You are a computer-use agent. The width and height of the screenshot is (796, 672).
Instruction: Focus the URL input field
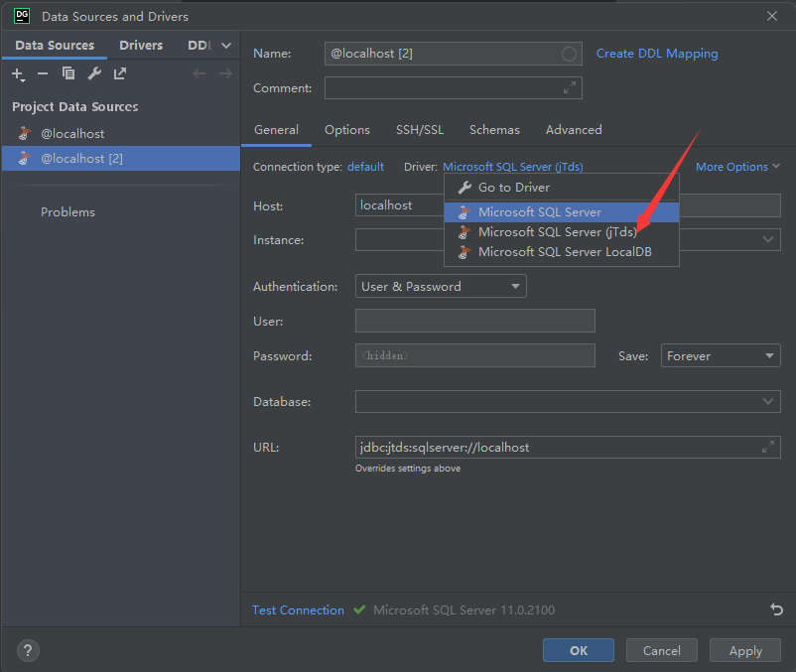tap(568, 447)
